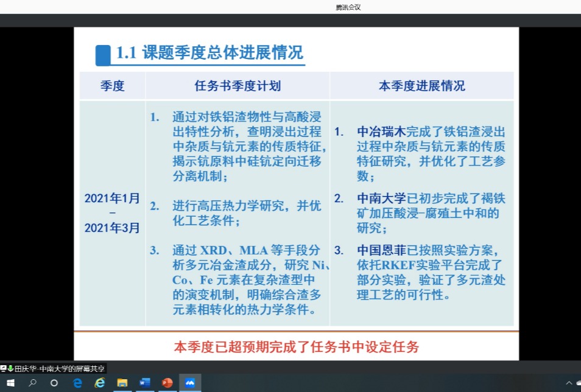Launch Microsoft Edge from the taskbar

click(x=77, y=383)
